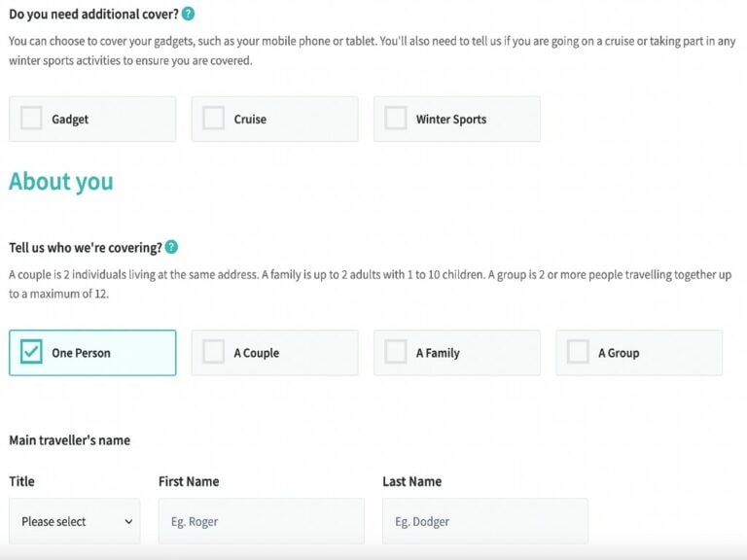Select the Winter Sports label text
Screen dimensions: 747x560
[x=451, y=119]
